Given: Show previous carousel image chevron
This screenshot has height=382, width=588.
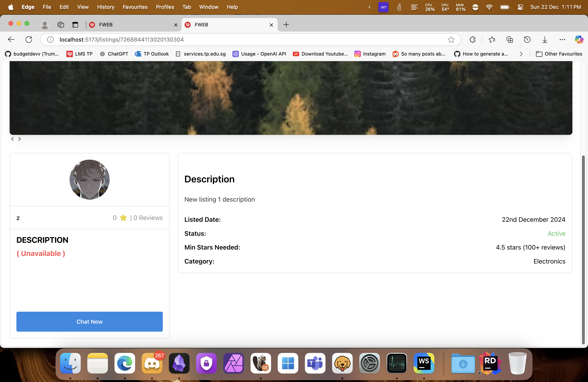Looking at the screenshot, I should click(13, 139).
